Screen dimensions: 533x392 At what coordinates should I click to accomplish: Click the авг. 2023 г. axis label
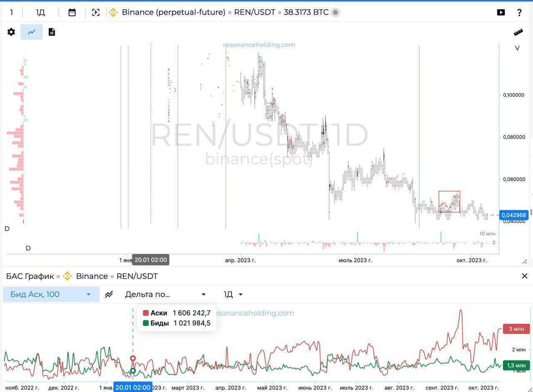point(400,387)
